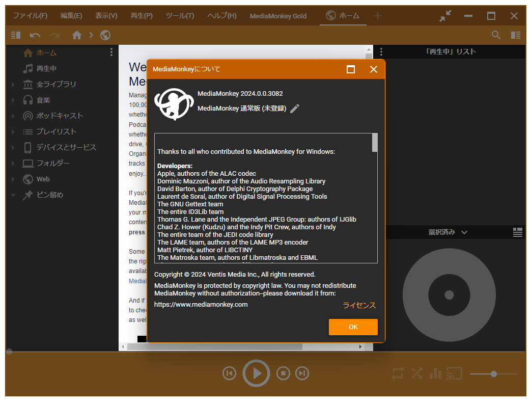Open the ツール menu

click(x=179, y=16)
